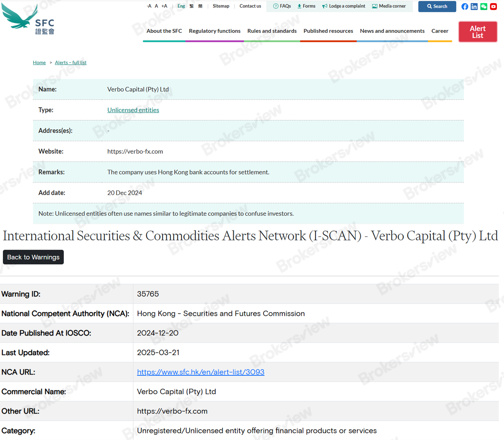Open the WeChat icon

484,7
